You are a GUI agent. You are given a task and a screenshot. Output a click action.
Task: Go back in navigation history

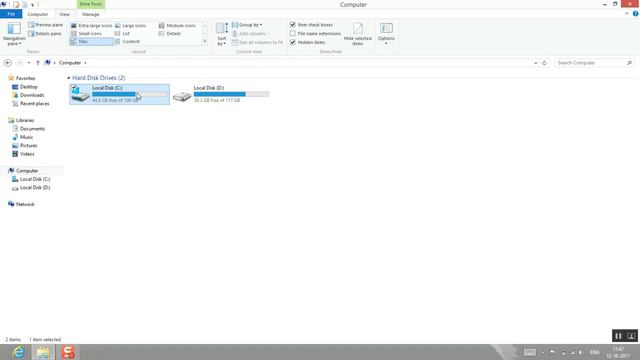[x=8, y=63]
